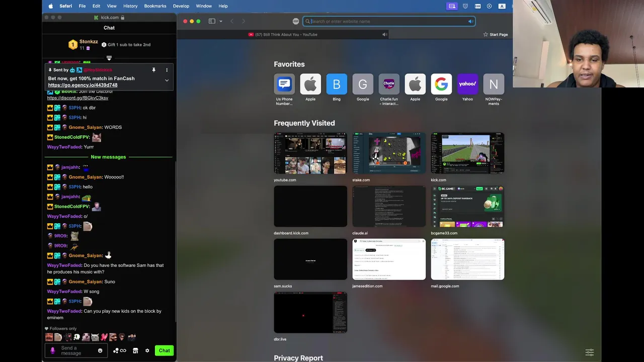Open mail.google.com thumbnail
Viewport: 644px width, 362px height.
[467, 259]
